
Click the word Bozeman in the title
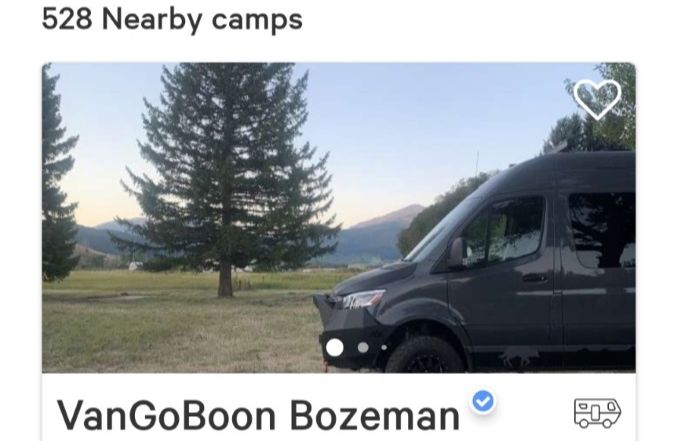tap(374, 415)
